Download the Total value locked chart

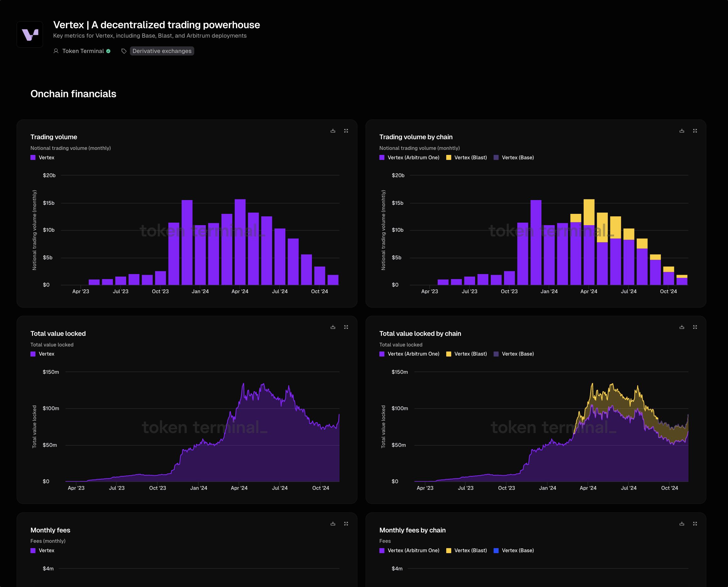coord(333,327)
